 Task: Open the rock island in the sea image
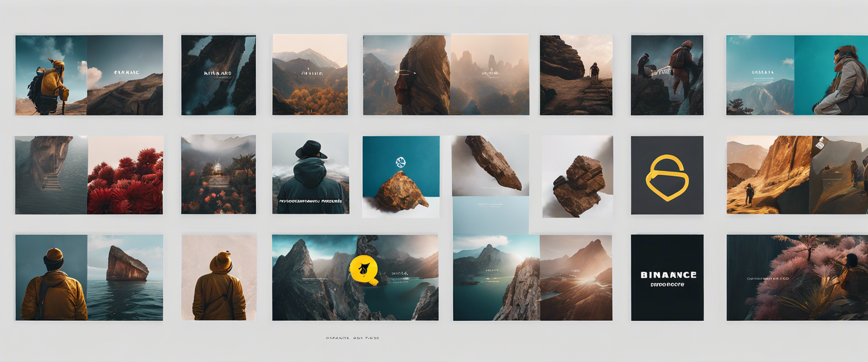125,277
